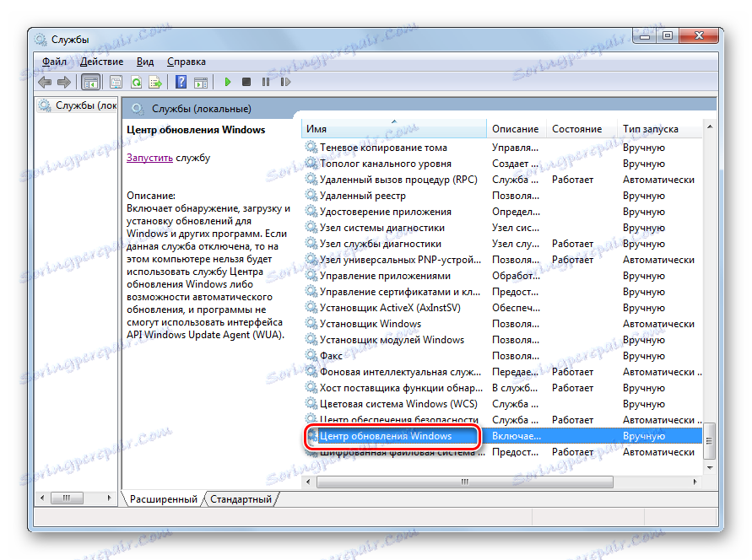Click tree pane scroll-left arrow
This screenshot has height=560, width=752.
[x=42, y=498]
